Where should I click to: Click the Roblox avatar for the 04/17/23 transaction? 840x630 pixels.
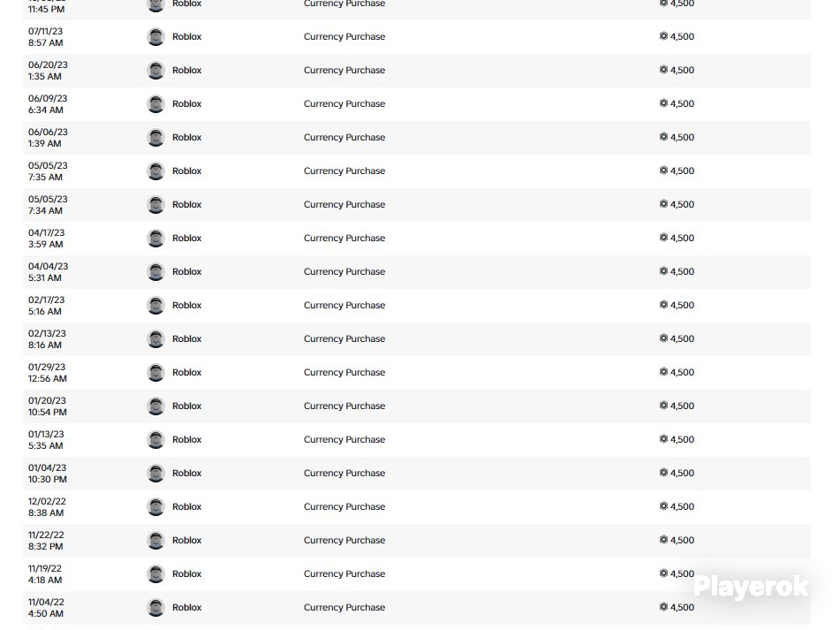pyautogui.click(x=155, y=238)
